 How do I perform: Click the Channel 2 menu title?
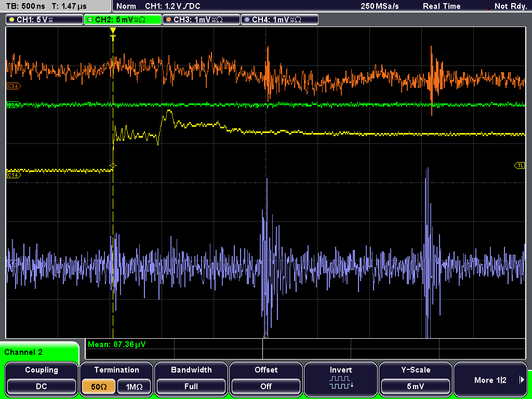tap(23, 352)
